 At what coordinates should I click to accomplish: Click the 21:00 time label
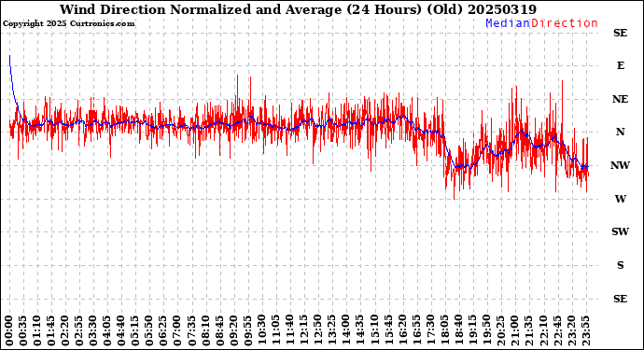coord(514,330)
